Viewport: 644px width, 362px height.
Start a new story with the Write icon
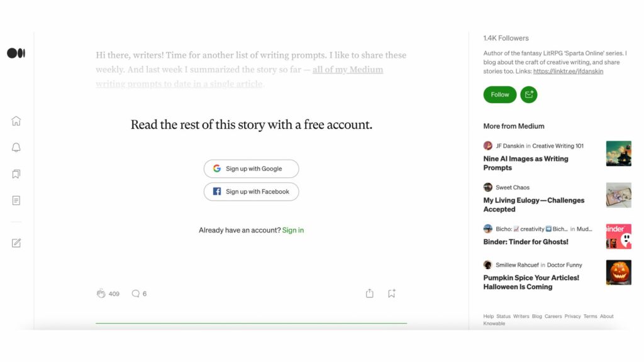pyautogui.click(x=16, y=243)
